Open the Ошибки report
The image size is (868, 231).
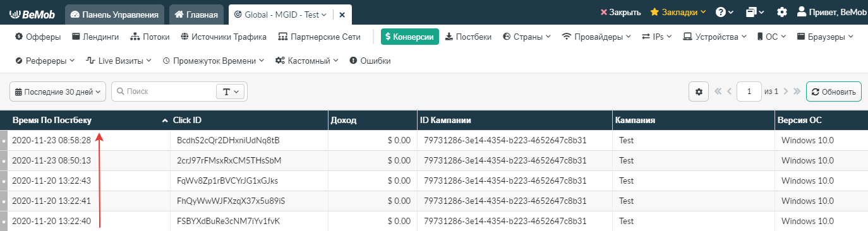(370, 61)
